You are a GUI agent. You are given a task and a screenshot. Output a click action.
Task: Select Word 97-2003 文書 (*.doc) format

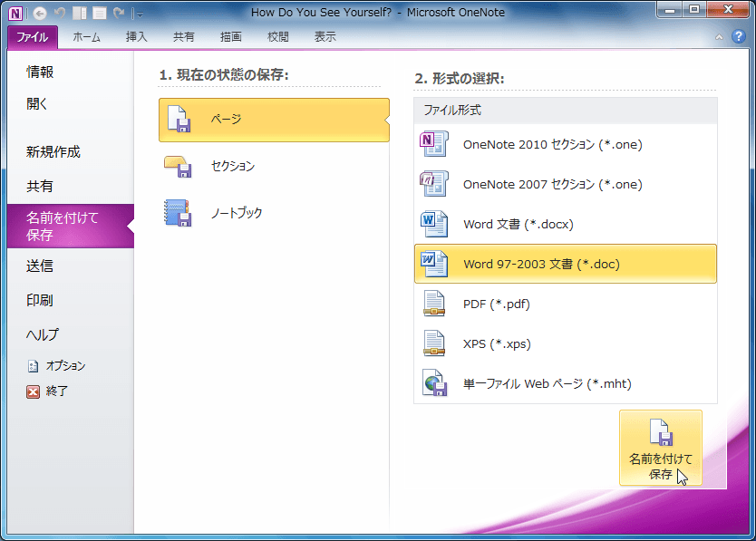(x=566, y=264)
